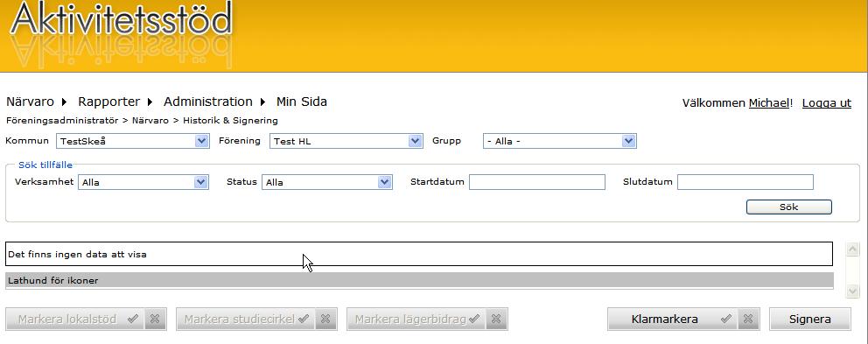
Task: Click Klarmarkera checkmark icon
Action: [725, 319]
